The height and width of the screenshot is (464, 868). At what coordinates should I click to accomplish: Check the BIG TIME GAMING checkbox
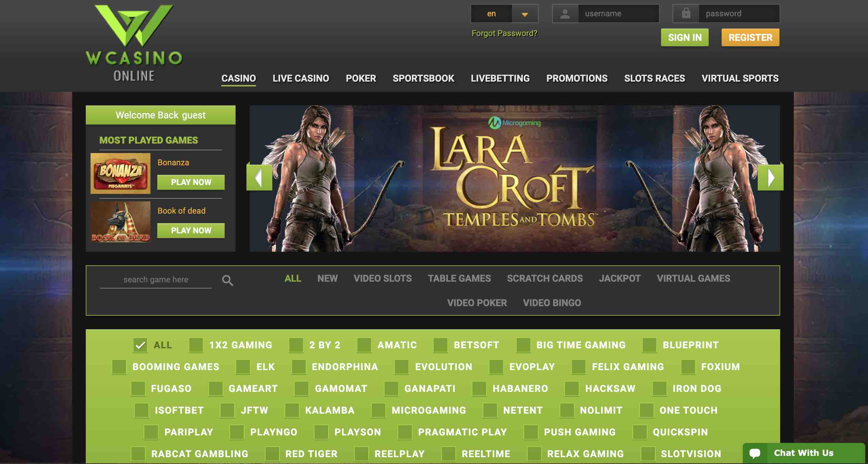coord(523,345)
